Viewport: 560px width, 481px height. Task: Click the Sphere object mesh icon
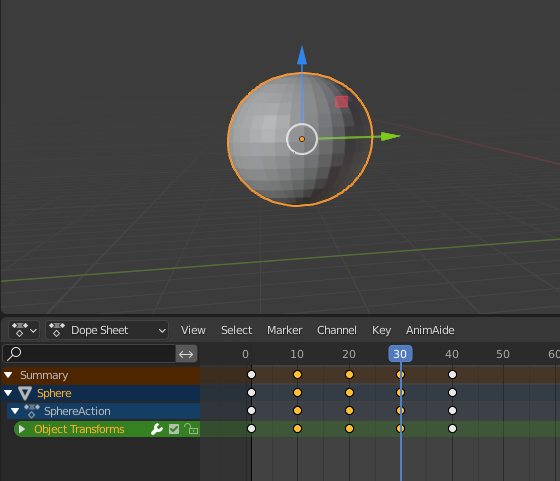tap(25, 393)
